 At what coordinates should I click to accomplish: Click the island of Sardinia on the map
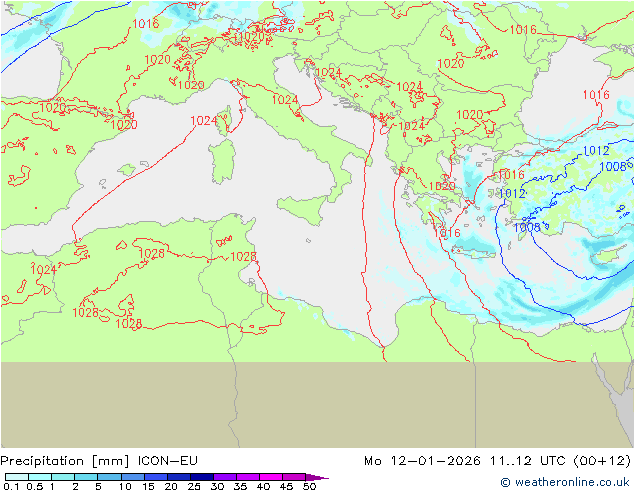tap(222, 161)
